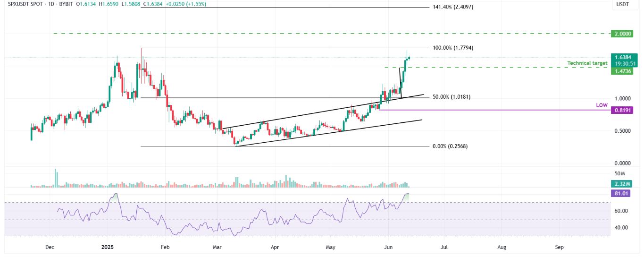Click the 0.00% (0.2568) Fibonacci label
The image size is (644, 258).
450,146
